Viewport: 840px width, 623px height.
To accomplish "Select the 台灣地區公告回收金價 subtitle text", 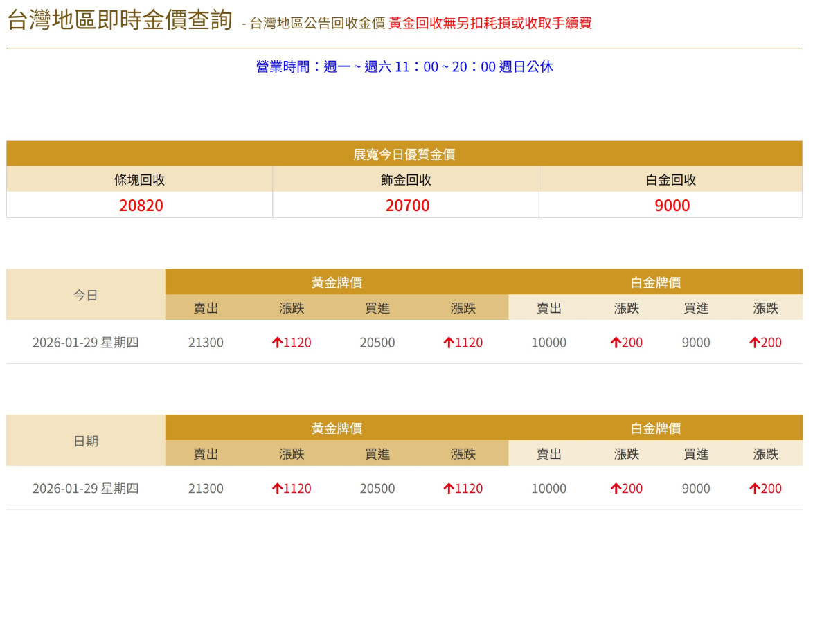I will (317, 23).
